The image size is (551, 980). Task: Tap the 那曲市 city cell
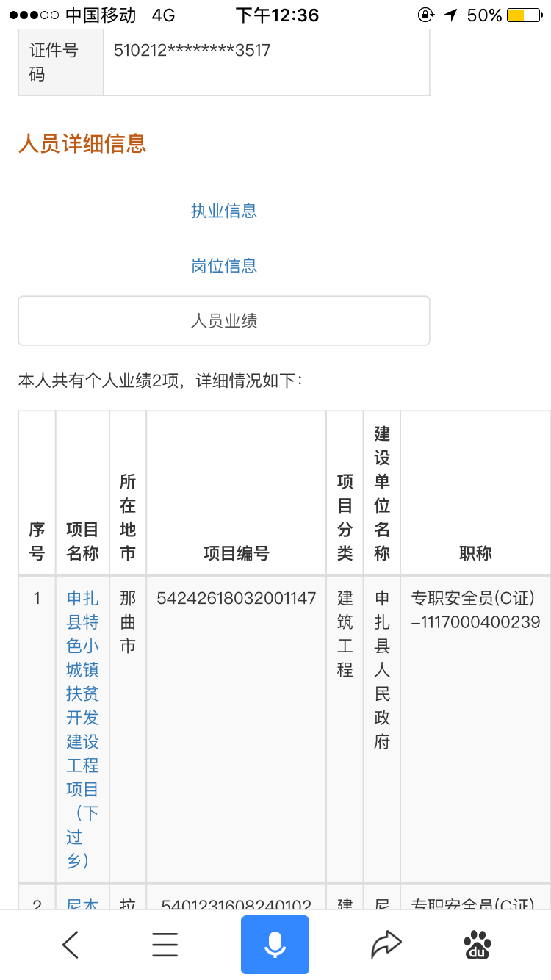click(128, 622)
